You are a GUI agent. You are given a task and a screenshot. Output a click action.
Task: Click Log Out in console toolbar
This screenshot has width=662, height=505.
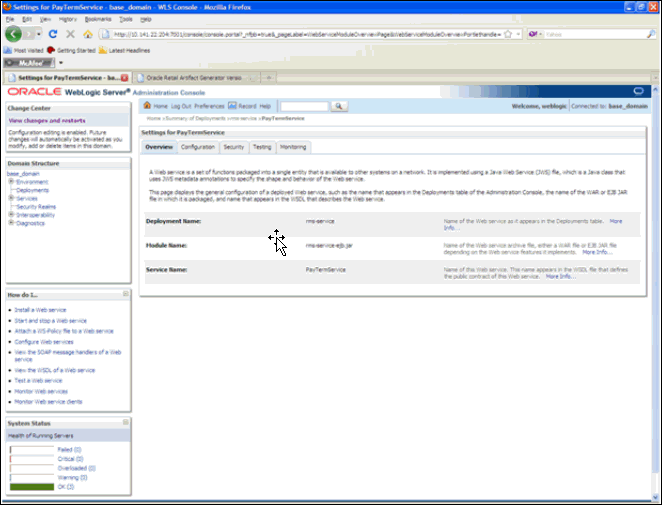[181, 106]
